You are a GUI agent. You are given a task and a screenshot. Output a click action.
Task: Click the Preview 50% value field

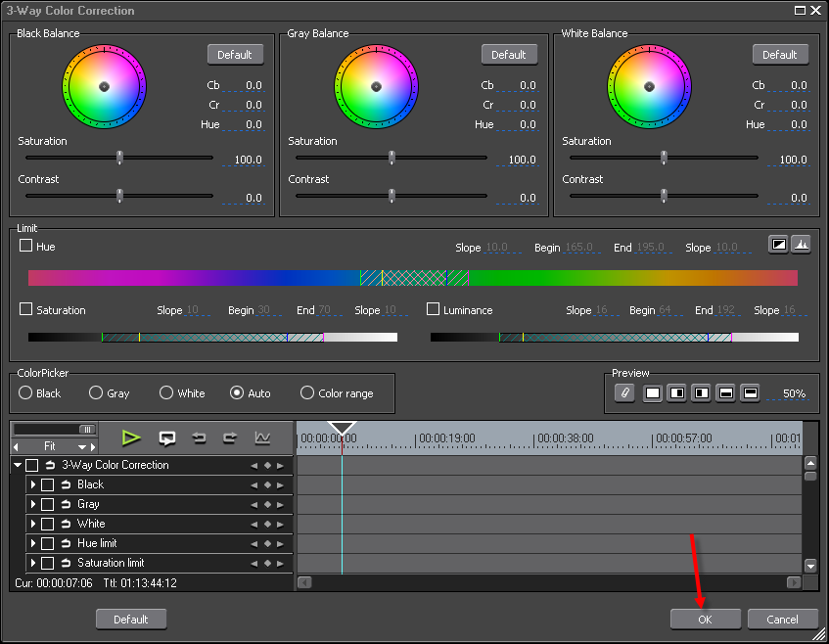790,393
